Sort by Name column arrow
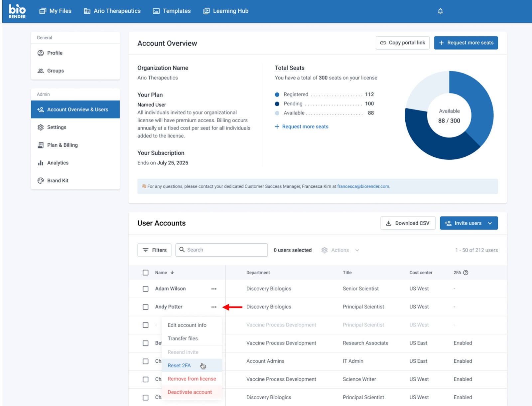This screenshot has width=532, height=406. coord(172,273)
